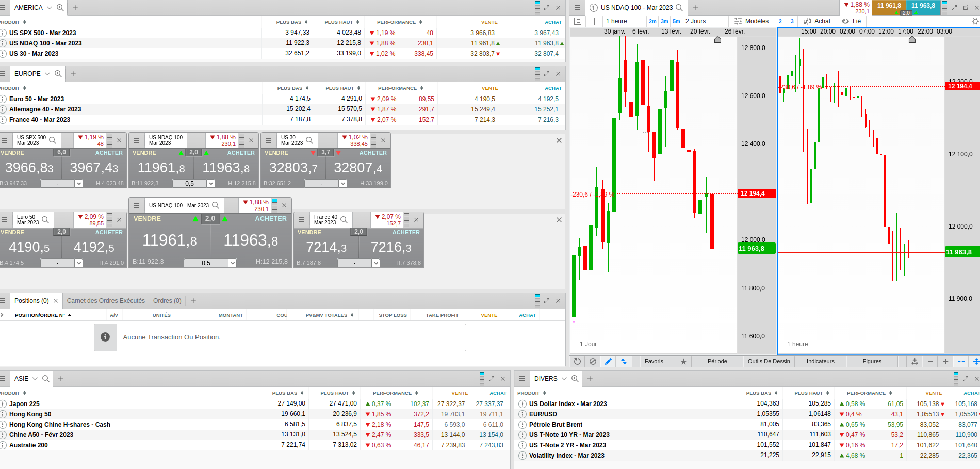Expand the DIVERS watchlist dropdown
The width and height of the screenshot is (980, 469).
(x=564, y=379)
